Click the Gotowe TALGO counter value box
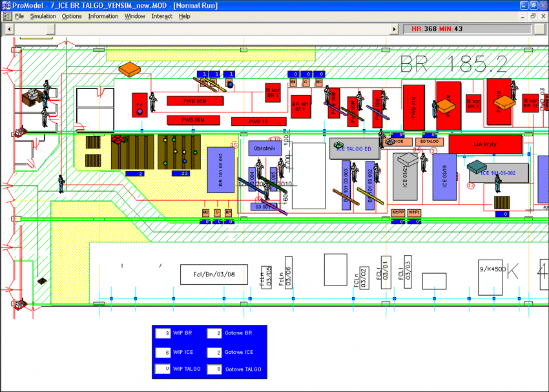The height and width of the screenshot is (392, 549). pyautogui.click(x=214, y=369)
